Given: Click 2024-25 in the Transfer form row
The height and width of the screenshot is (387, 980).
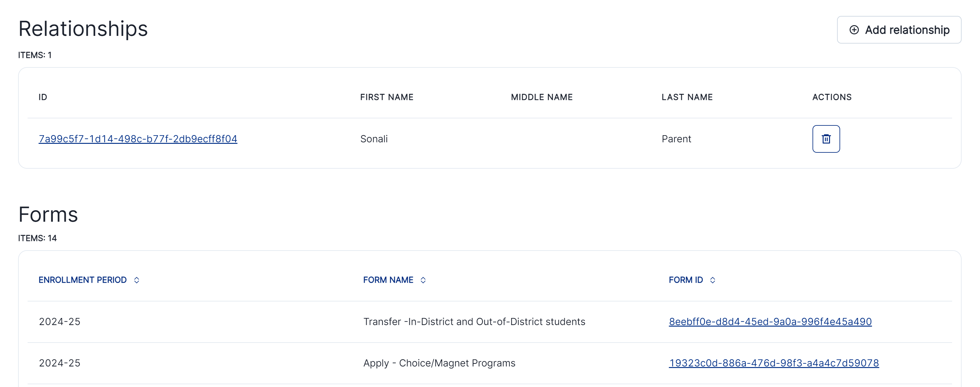Looking at the screenshot, I should coord(60,322).
